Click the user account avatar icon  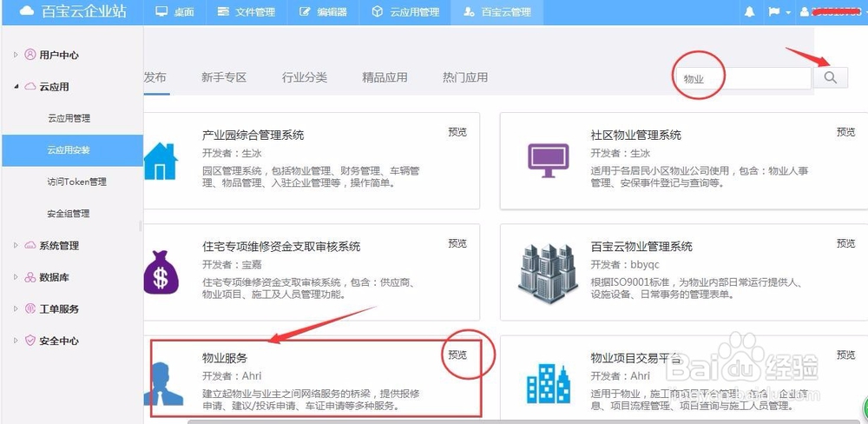click(x=805, y=12)
